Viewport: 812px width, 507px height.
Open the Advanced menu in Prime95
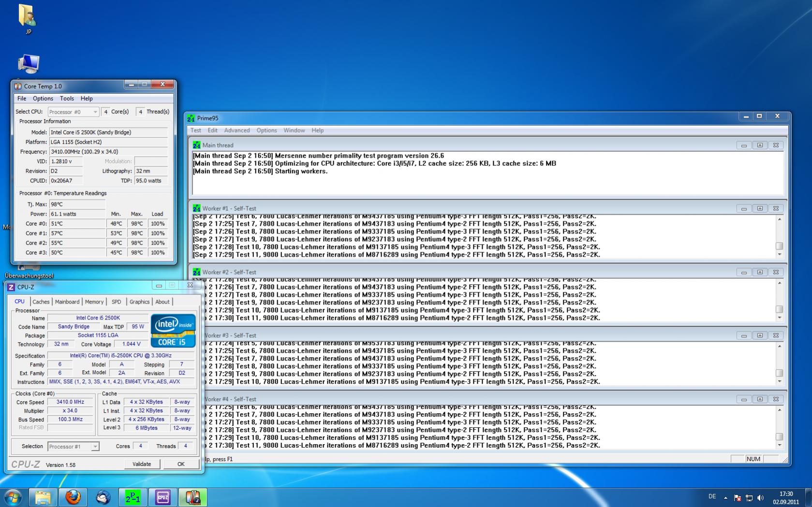237,130
